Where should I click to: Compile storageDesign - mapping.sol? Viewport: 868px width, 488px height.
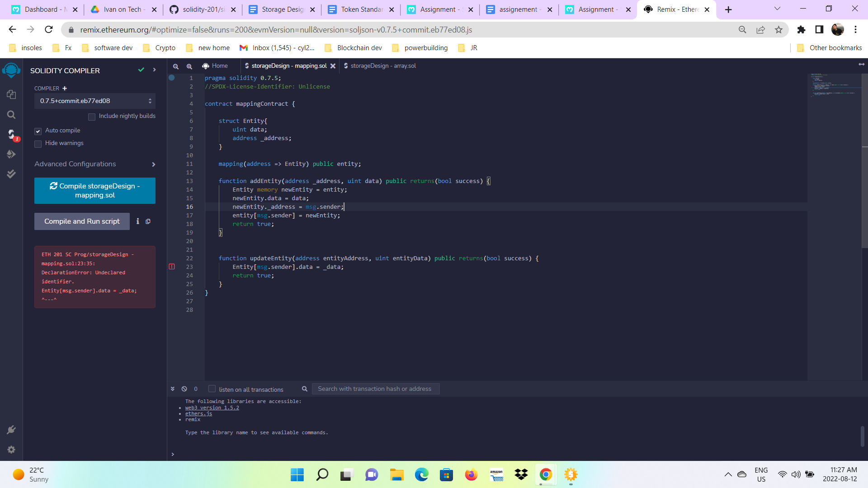pyautogui.click(x=95, y=191)
